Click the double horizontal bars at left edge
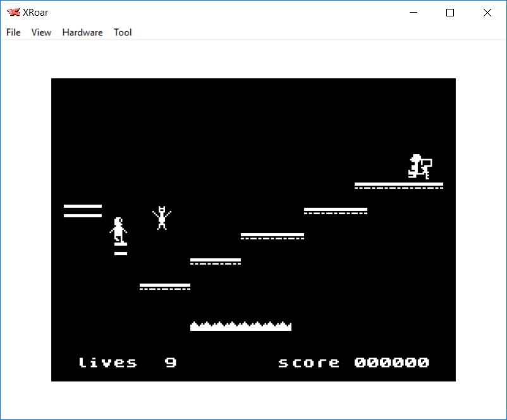The height and width of the screenshot is (420, 507). coord(83,211)
